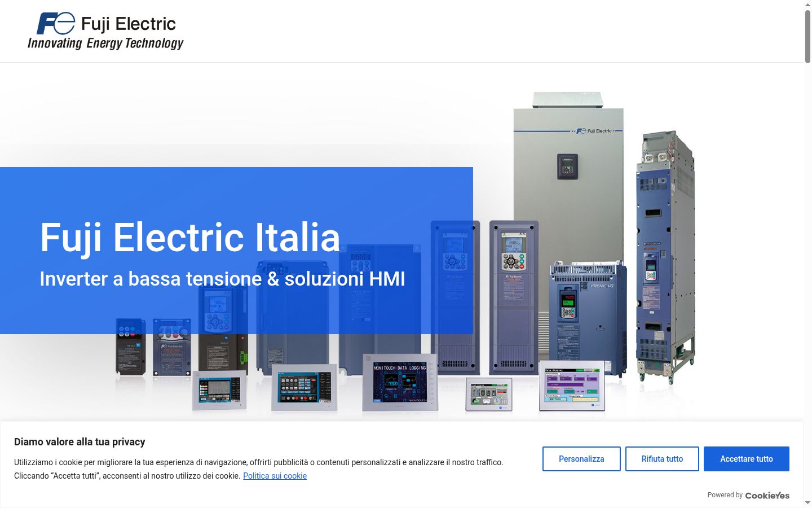This screenshot has width=812, height=508.
Task: Click the Fuji Electric logo
Action: pos(106,31)
